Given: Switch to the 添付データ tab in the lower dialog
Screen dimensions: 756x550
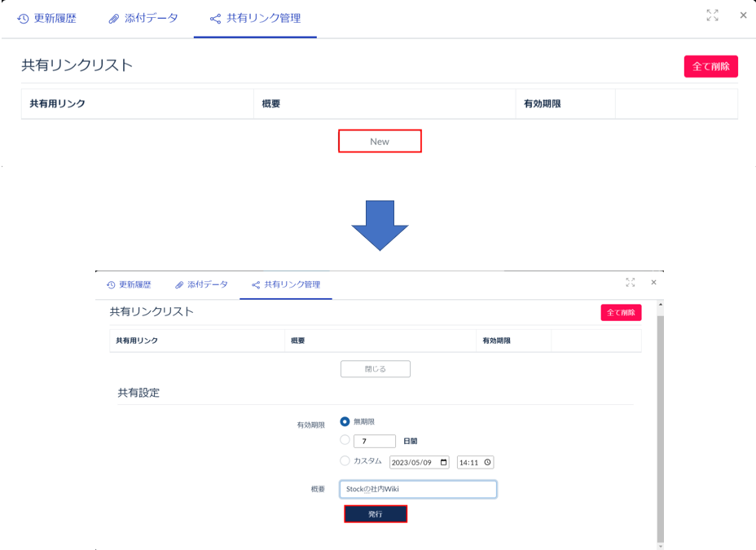Looking at the screenshot, I should [x=201, y=284].
